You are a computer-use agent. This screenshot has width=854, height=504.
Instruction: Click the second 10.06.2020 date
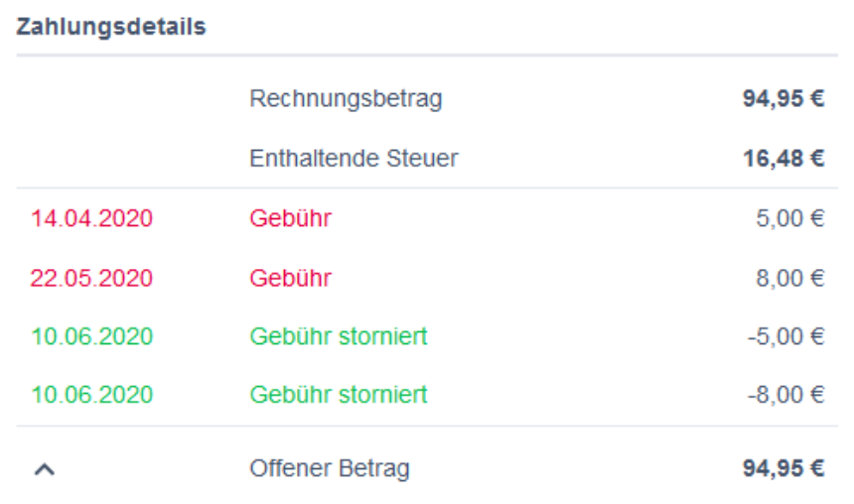click(x=92, y=396)
